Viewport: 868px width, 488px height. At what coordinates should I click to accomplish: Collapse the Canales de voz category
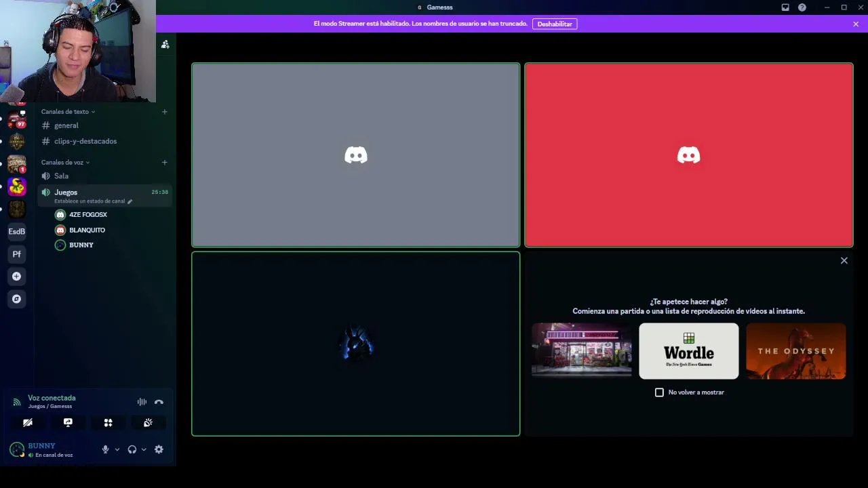point(65,163)
